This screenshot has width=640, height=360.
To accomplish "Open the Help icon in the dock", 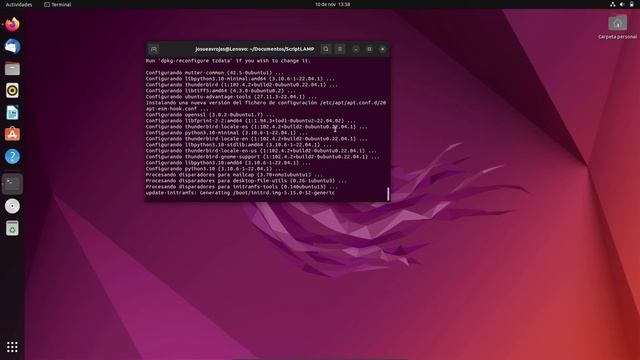I will pyautogui.click(x=12, y=156).
